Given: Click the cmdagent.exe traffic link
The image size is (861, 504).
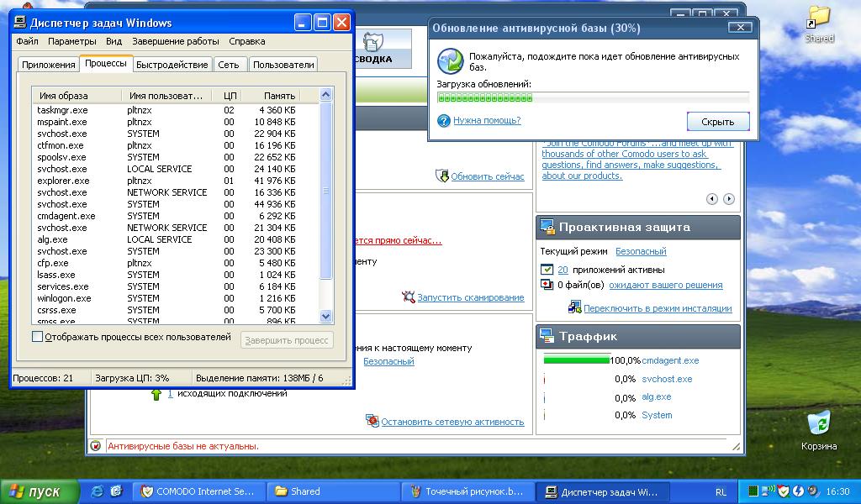Looking at the screenshot, I should [670, 360].
